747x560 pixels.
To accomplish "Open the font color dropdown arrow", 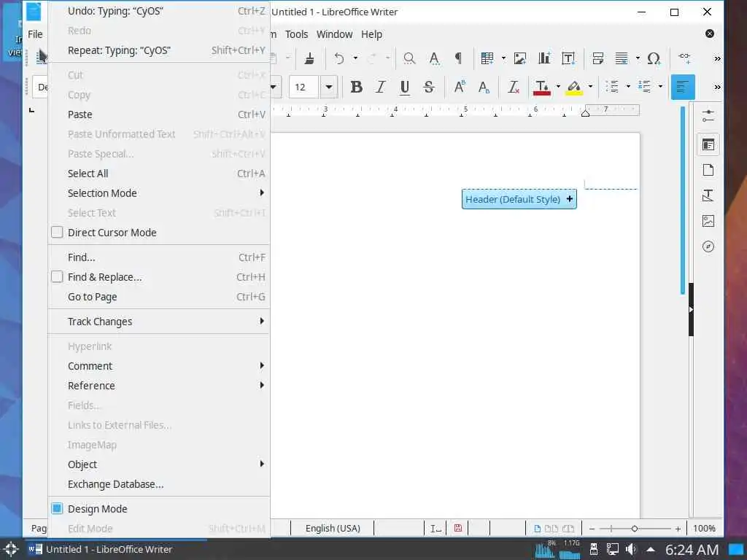I will pyautogui.click(x=558, y=87).
